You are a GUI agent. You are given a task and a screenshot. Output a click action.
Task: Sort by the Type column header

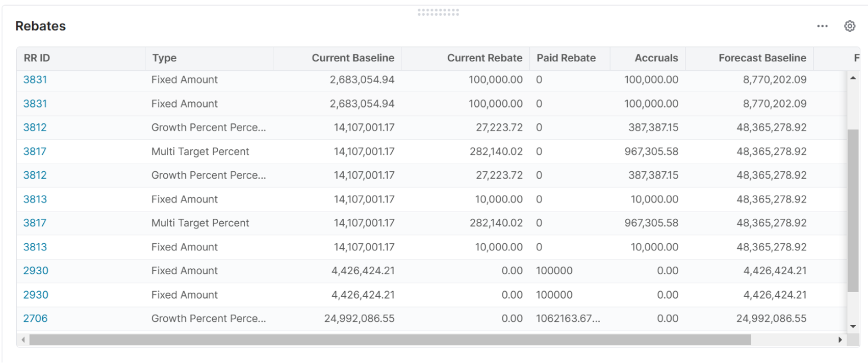[x=164, y=58]
